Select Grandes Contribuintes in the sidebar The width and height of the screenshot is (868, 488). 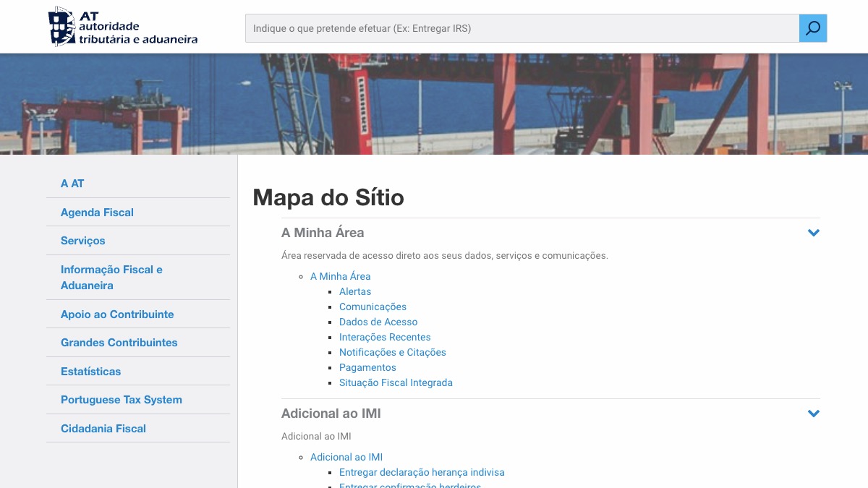click(119, 343)
